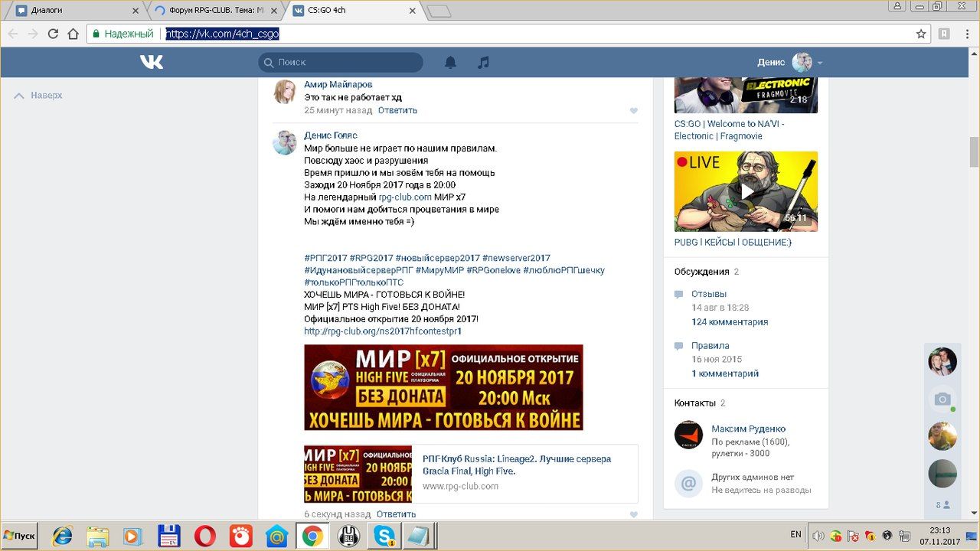980x551 pixels.
Task: Click Амир Майларов's avatar
Action: pos(286,92)
